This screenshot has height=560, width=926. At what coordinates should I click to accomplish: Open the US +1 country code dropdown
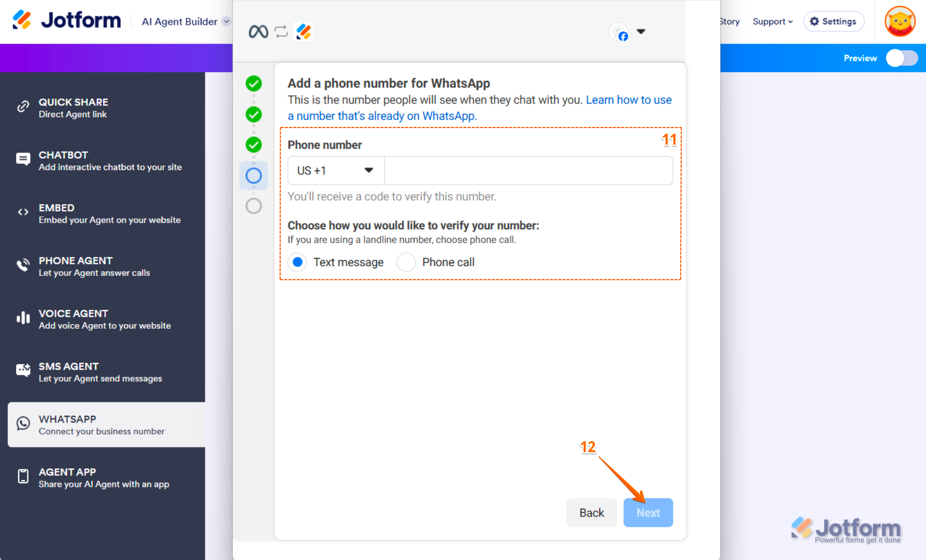click(x=336, y=171)
